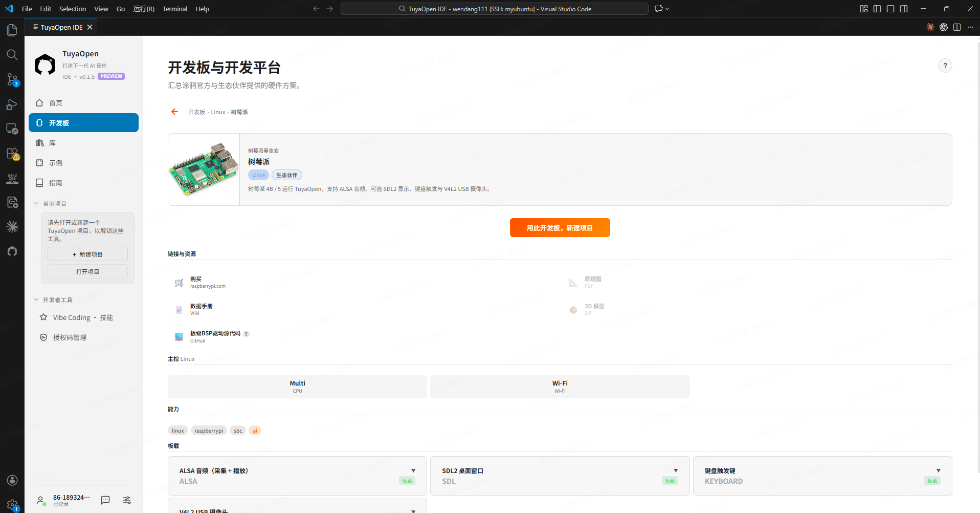Open editor More Actions ellipsis menu
Viewport: 980px width, 513px height.
(970, 27)
